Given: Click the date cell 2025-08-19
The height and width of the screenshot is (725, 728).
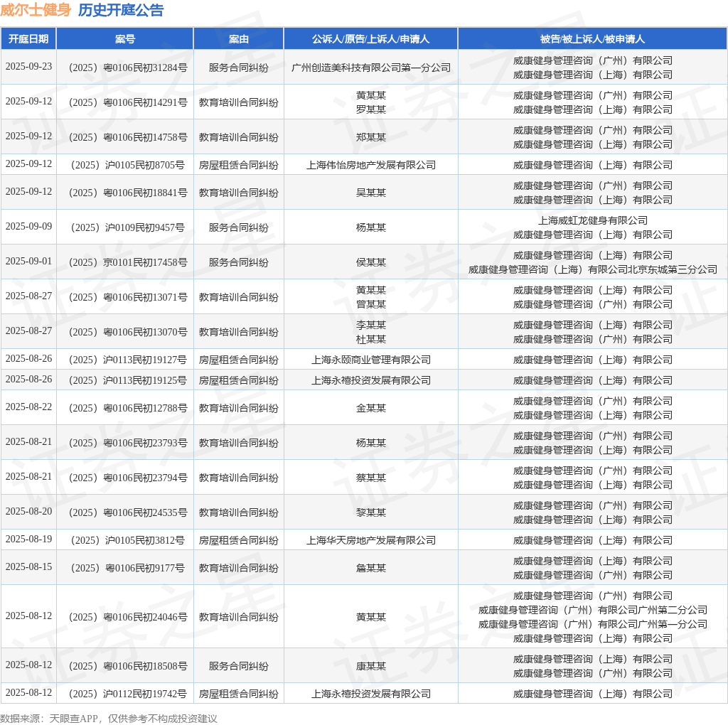Looking at the screenshot, I should (28, 539).
